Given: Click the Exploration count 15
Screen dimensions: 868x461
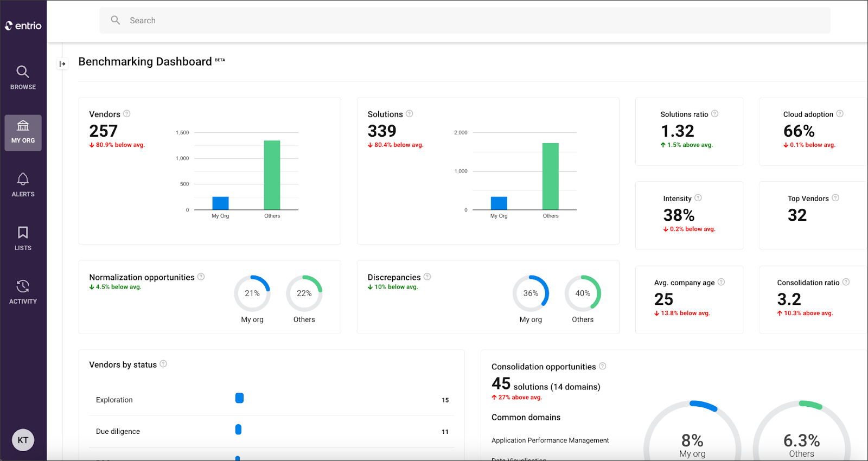Looking at the screenshot, I should click(445, 400).
